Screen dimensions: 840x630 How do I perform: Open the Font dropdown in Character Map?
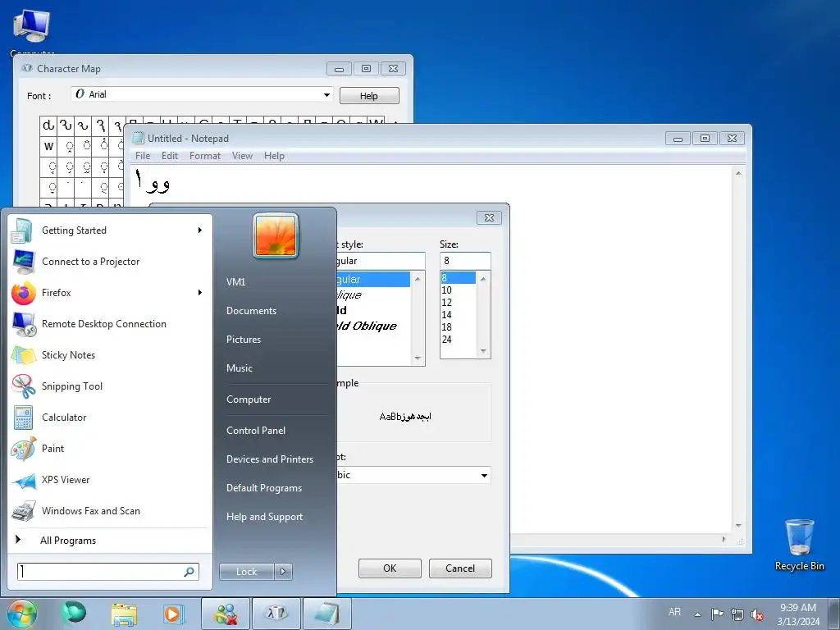pos(326,95)
